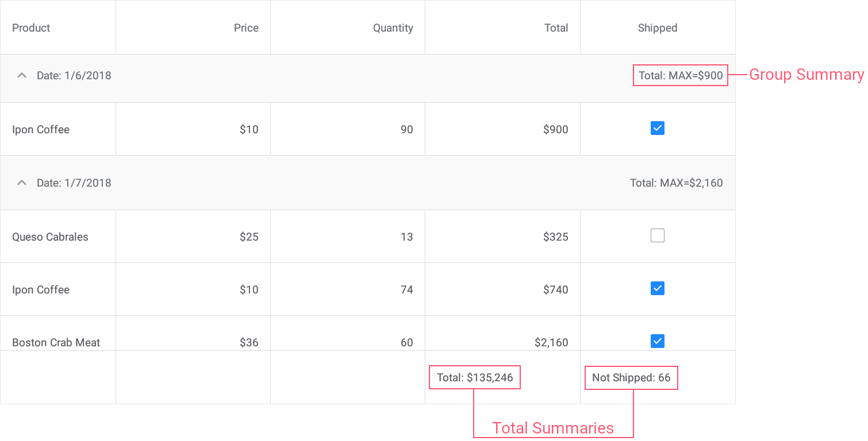This screenshot has width=868, height=441.
Task: Click the Not Shipped: 66 summary
Action: click(631, 377)
